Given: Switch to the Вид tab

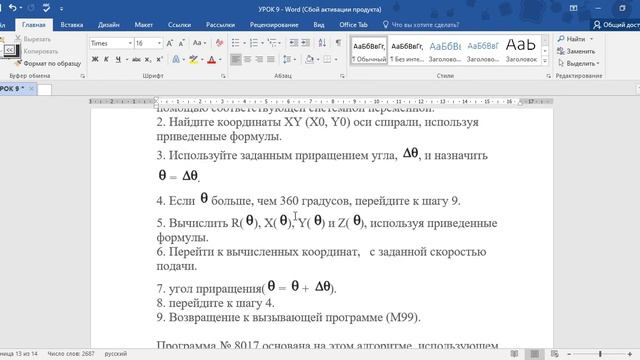Looking at the screenshot, I should [x=319, y=25].
